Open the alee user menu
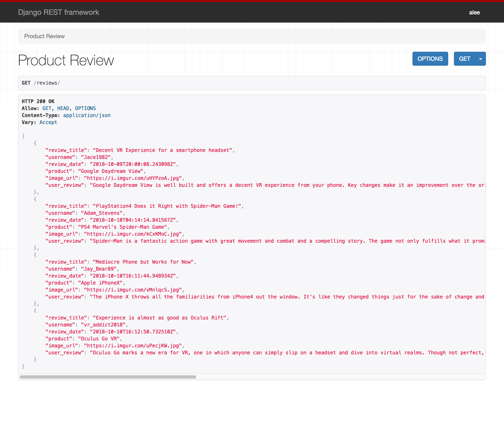The height and width of the screenshot is (441, 504). 474,13
